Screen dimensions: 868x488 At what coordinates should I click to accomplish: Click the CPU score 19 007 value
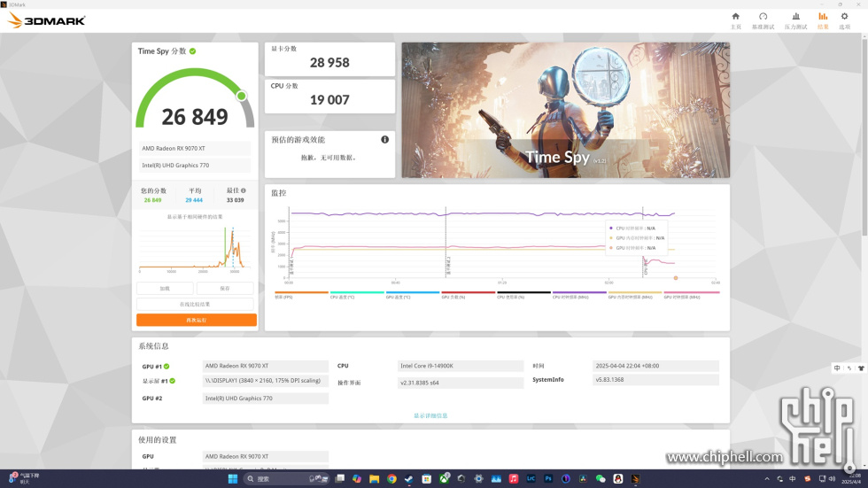(x=329, y=100)
